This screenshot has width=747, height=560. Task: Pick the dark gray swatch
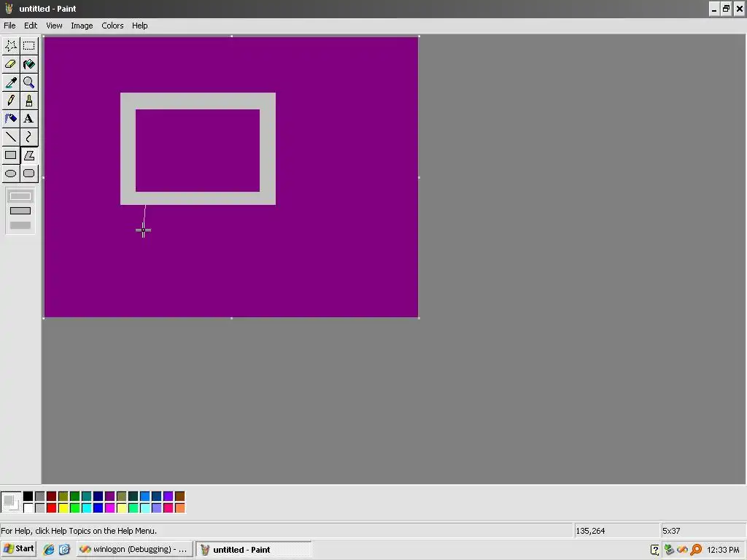tap(40, 496)
